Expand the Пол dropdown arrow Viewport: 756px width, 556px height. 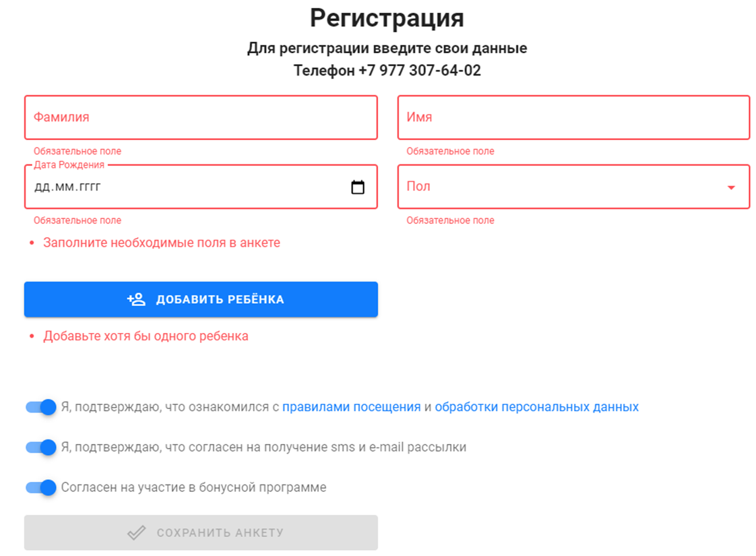click(731, 187)
